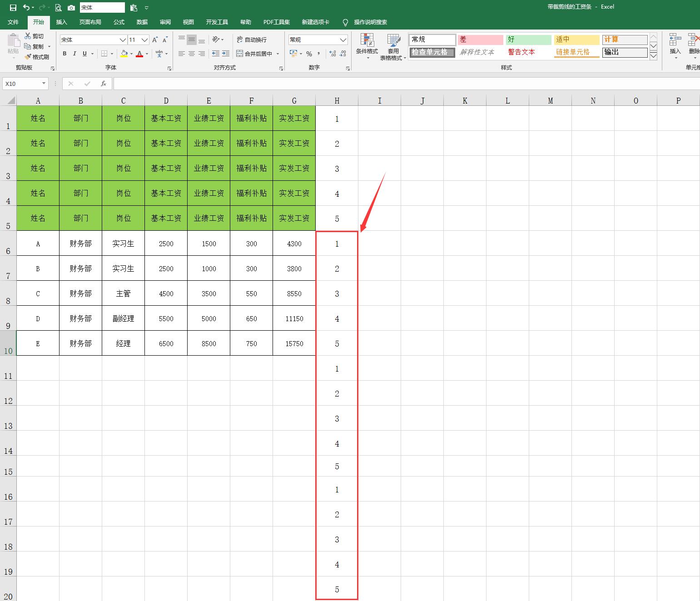Click the 套用表格格式 table format button
Viewport: 700px width, 601px height.
pyautogui.click(x=393, y=47)
